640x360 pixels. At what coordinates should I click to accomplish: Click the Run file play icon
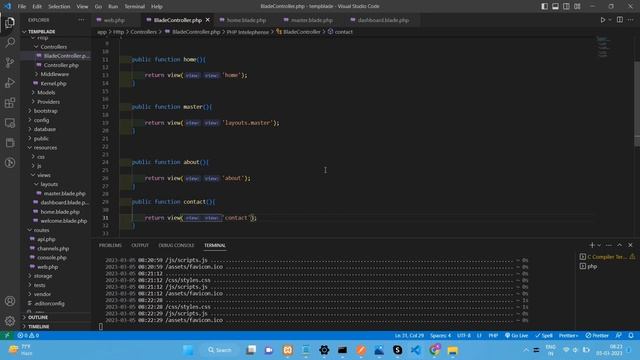(x=602, y=20)
